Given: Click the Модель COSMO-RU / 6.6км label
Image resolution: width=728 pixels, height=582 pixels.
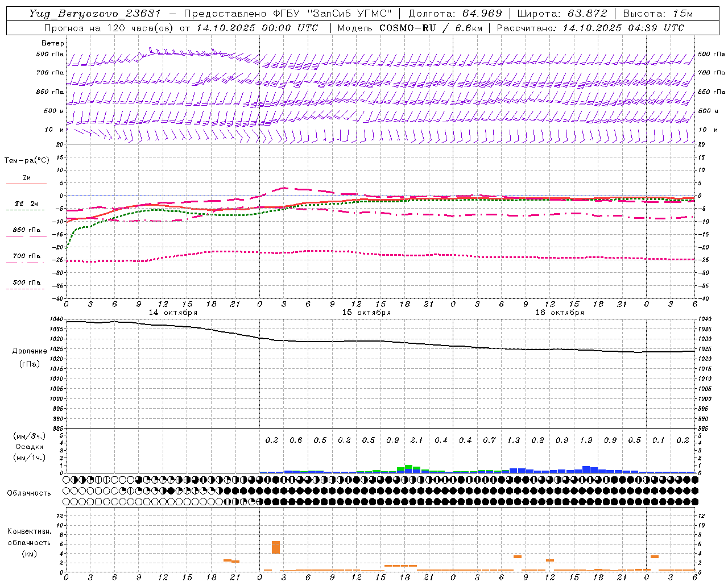Looking at the screenshot, I should (410, 28).
